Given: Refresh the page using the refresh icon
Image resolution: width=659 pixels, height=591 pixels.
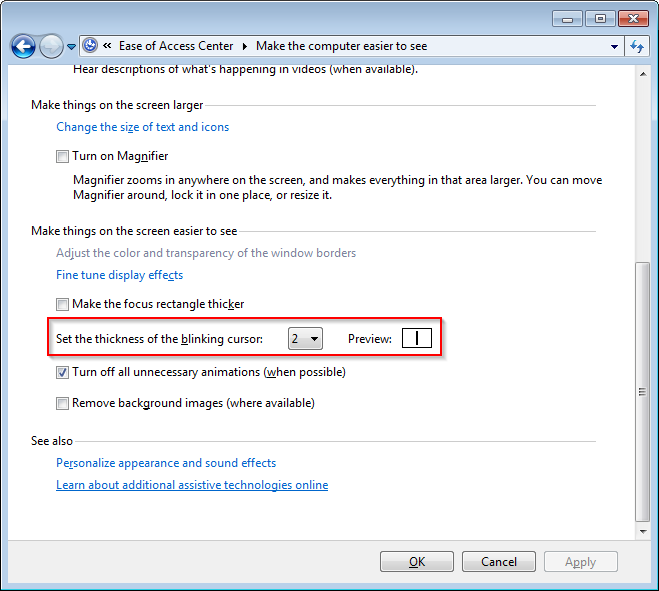Looking at the screenshot, I should click(x=637, y=46).
